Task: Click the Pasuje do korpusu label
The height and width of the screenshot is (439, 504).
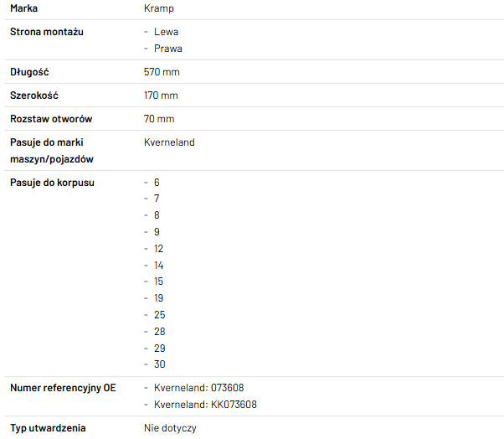Action: click(52, 183)
